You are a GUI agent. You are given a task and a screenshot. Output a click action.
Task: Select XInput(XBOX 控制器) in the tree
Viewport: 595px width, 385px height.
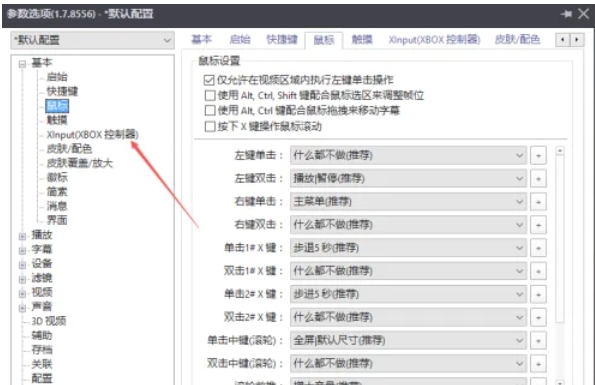pos(92,135)
